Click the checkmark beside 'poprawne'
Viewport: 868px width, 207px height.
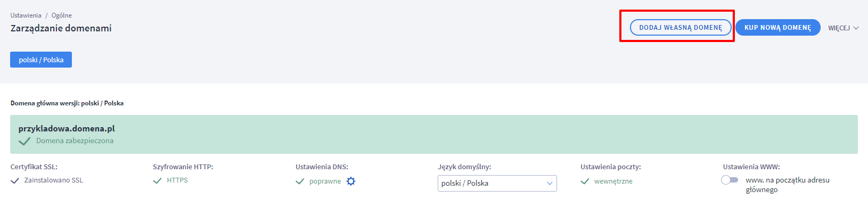(300, 181)
